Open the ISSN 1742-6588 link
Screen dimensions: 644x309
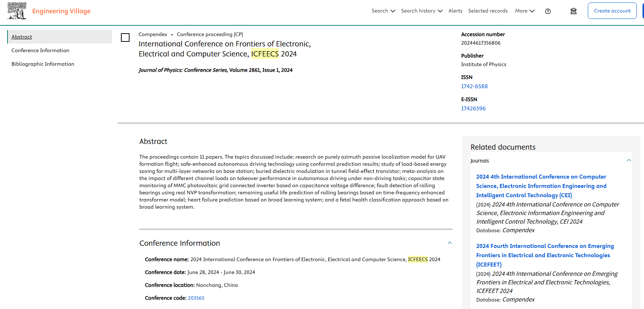tap(474, 86)
